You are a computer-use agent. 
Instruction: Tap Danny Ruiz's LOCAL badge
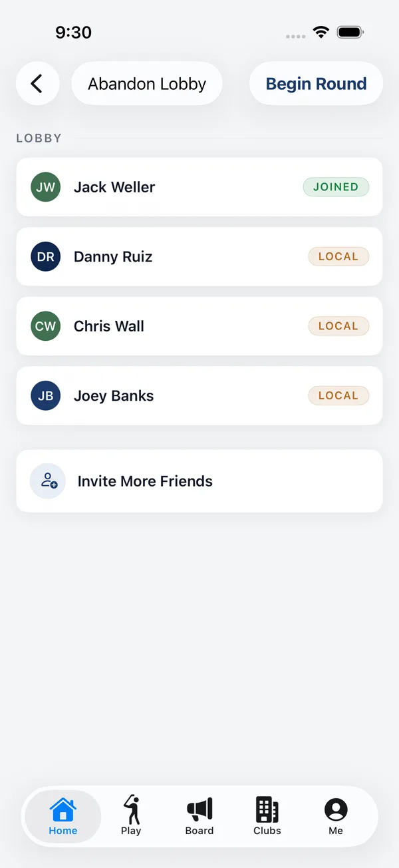[x=338, y=256]
